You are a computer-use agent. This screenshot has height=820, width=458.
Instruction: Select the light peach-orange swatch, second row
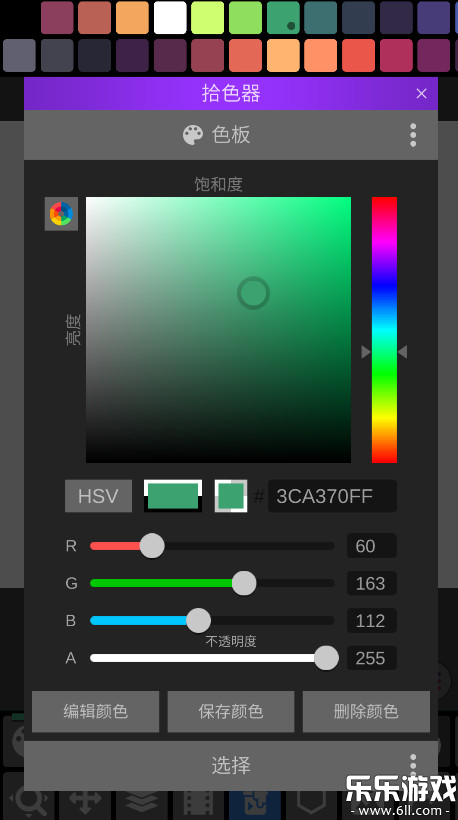click(x=283, y=55)
